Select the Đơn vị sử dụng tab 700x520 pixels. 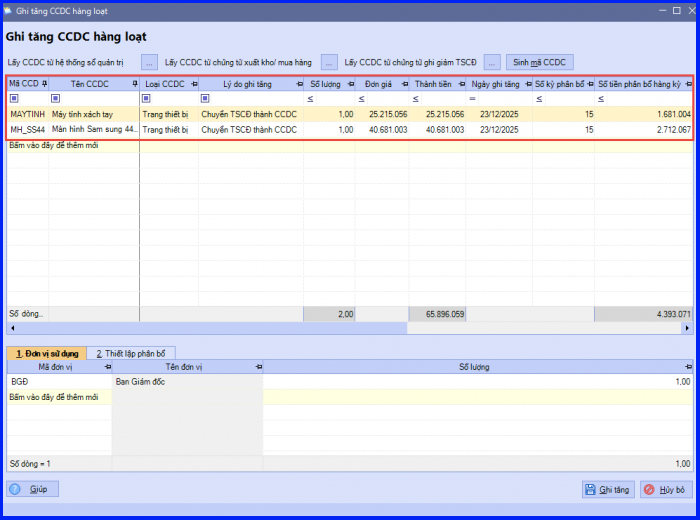46,353
